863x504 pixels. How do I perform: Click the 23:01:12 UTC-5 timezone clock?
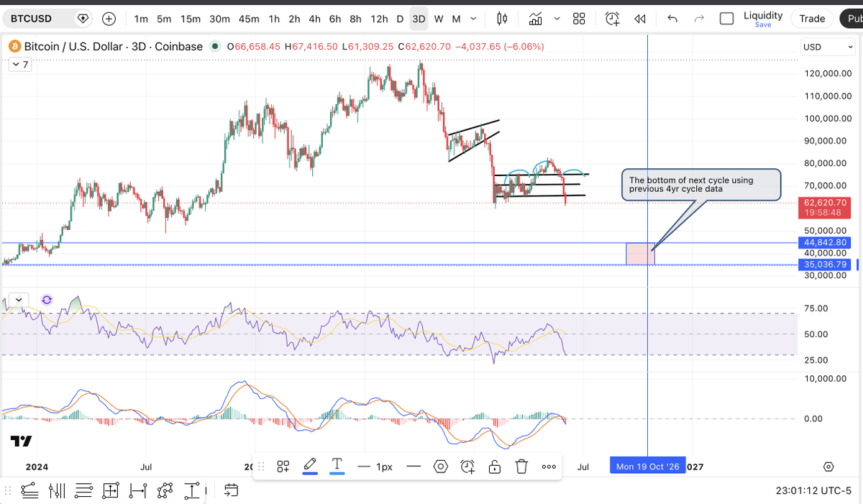(814, 491)
